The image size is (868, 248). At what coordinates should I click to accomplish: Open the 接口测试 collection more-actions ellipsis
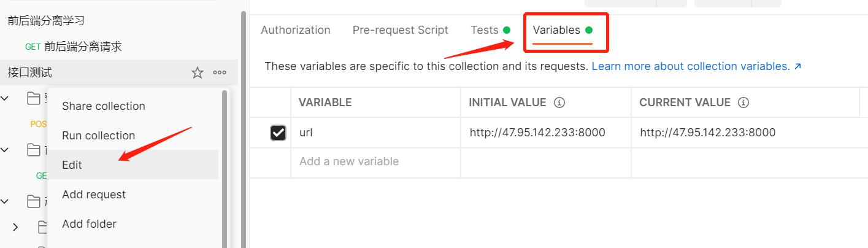point(220,73)
